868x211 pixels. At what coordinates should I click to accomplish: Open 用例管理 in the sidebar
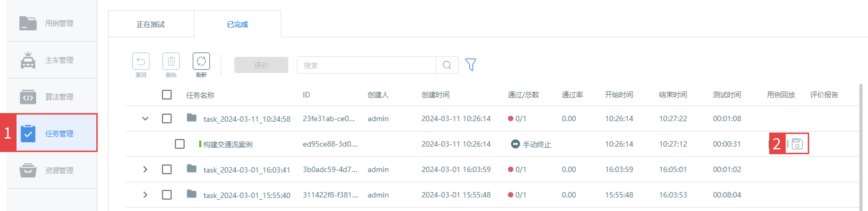point(52,23)
